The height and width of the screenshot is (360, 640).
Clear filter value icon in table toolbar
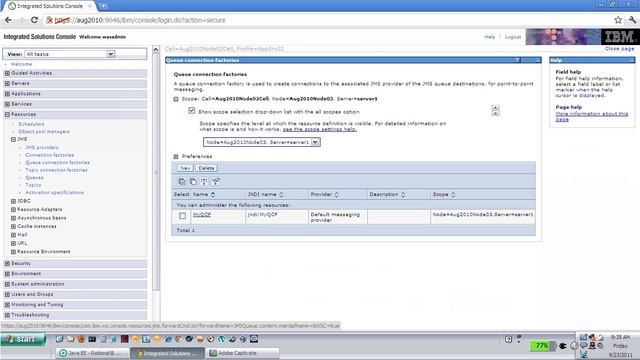[x=216, y=181]
